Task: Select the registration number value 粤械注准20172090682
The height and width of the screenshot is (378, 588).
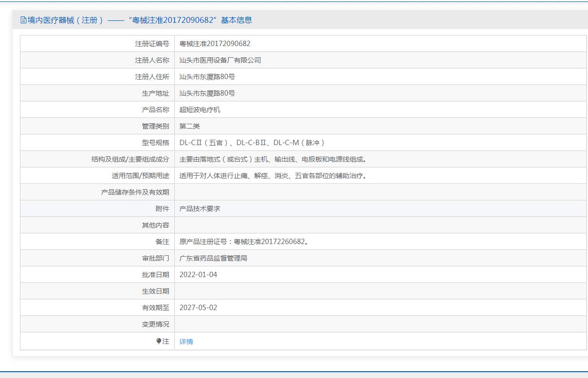Action: click(215, 44)
